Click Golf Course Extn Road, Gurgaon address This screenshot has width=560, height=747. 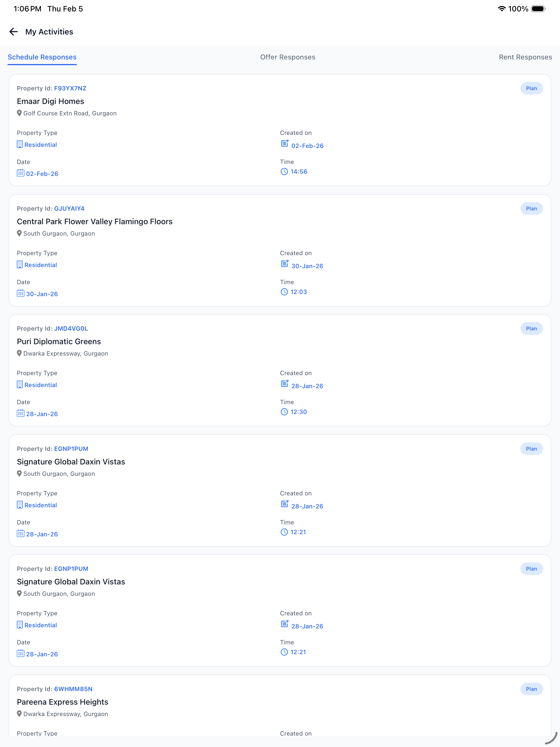(x=70, y=113)
